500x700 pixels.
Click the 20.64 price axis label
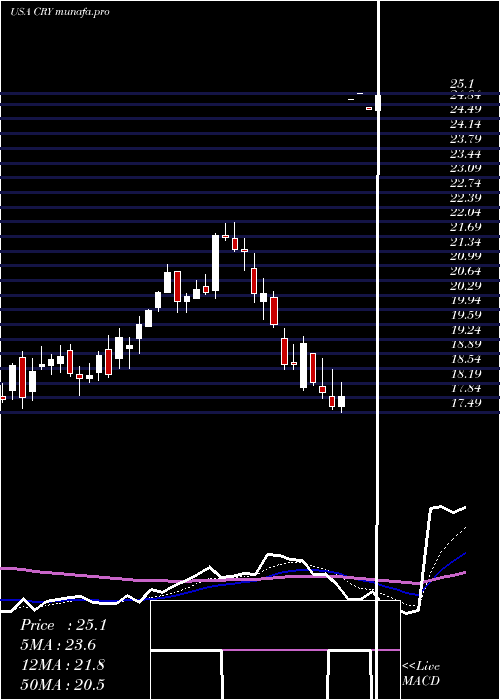pos(466,271)
